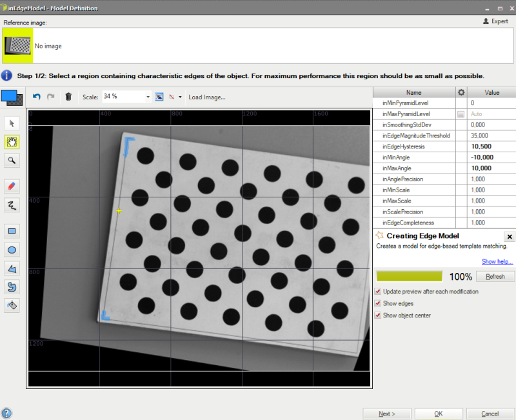Open the Show help... link
This screenshot has height=420, width=516.
497,261
